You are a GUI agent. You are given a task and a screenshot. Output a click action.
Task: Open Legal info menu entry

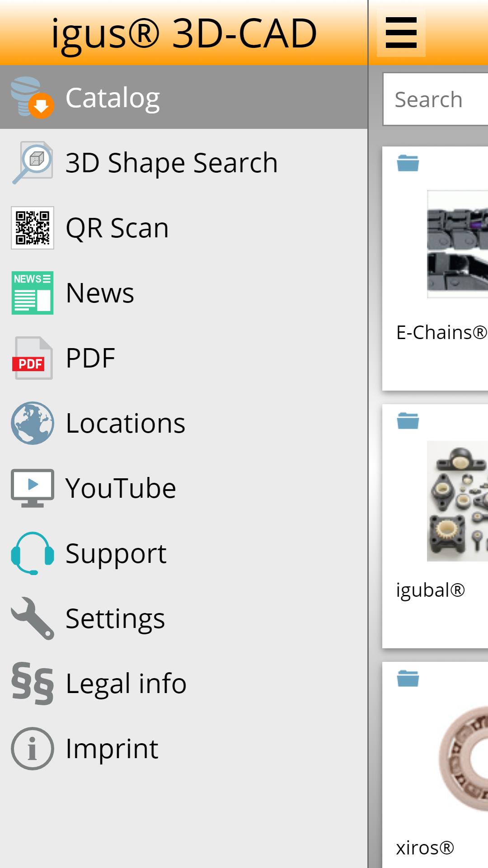pyautogui.click(x=183, y=684)
